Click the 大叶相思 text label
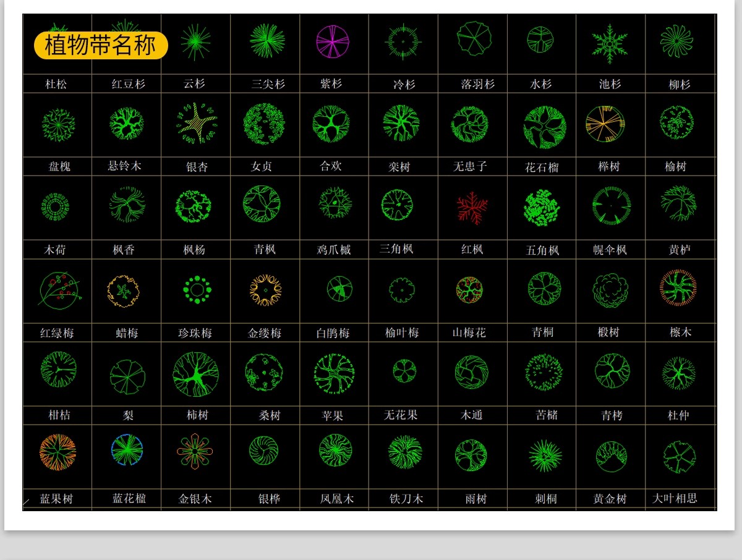This screenshot has width=742, height=560. 675,498
